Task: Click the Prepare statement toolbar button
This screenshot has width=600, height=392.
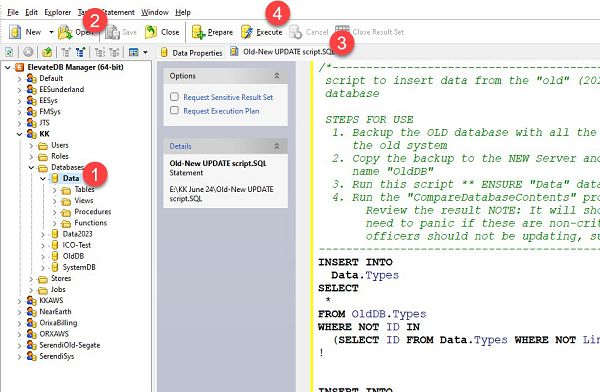Action: tap(212, 32)
